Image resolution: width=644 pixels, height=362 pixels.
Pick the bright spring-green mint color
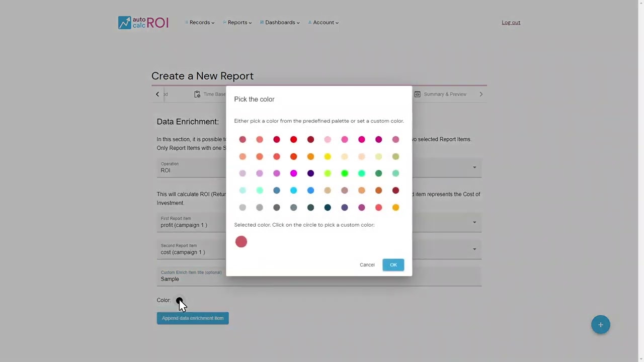[x=361, y=173]
